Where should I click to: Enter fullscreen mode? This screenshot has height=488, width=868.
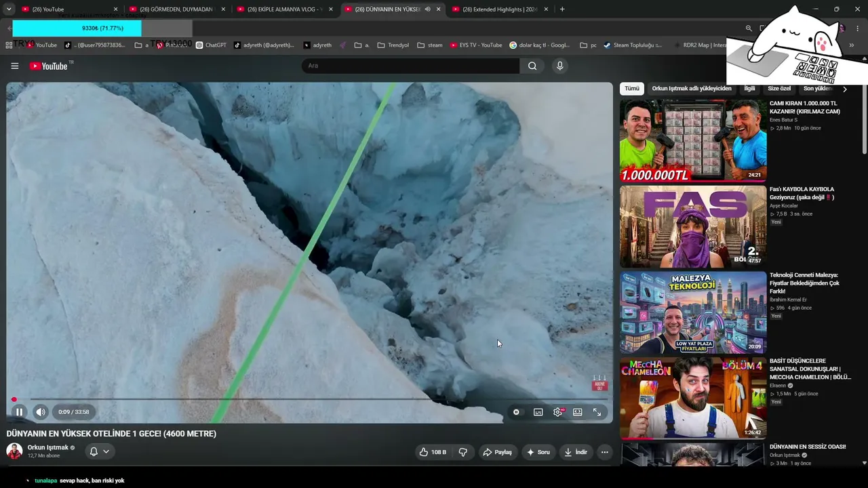click(597, 412)
